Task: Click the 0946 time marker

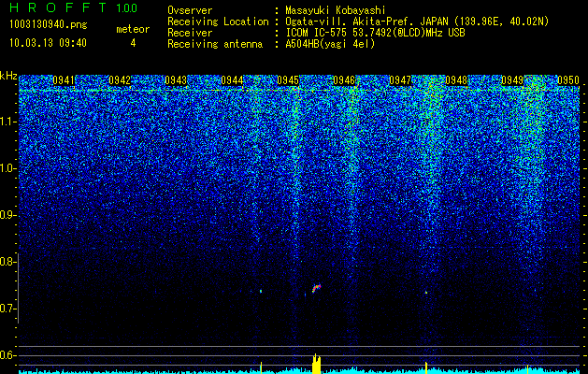Action: pos(344,80)
